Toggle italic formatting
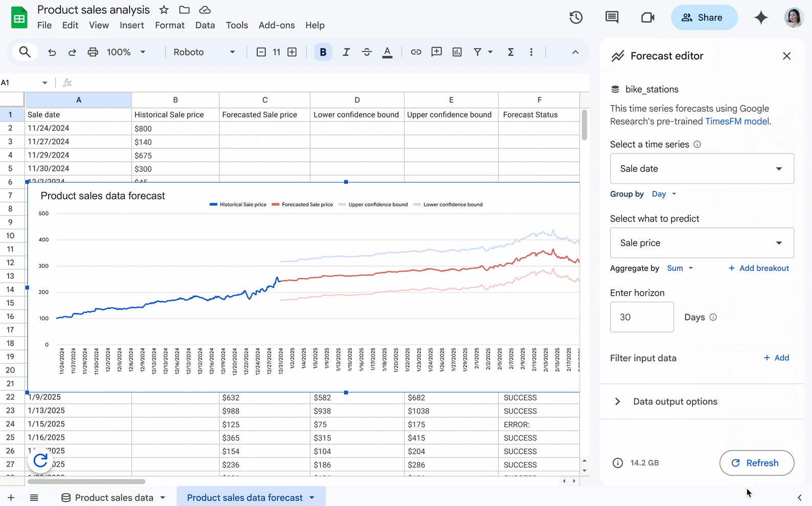812x506 pixels. (346, 52)
